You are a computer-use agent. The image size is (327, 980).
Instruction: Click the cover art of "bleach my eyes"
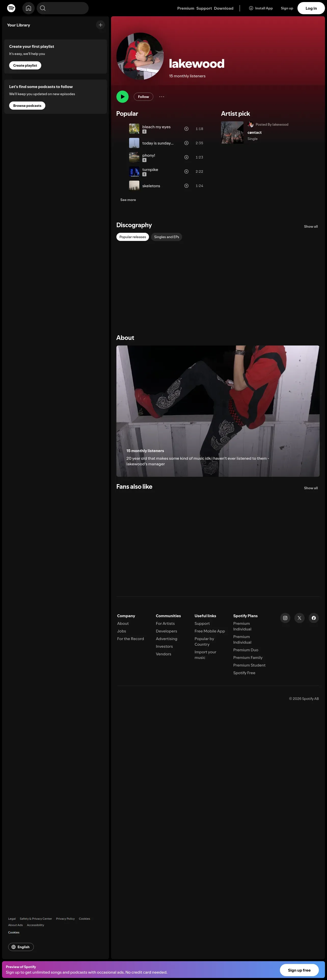pos(134,128)
